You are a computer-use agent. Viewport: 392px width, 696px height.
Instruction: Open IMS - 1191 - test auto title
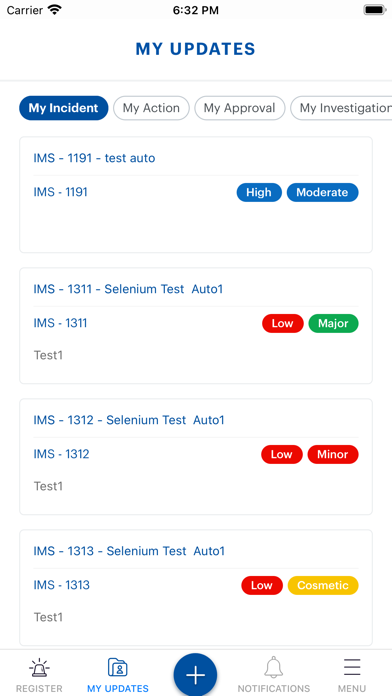(x=94, y=158)
